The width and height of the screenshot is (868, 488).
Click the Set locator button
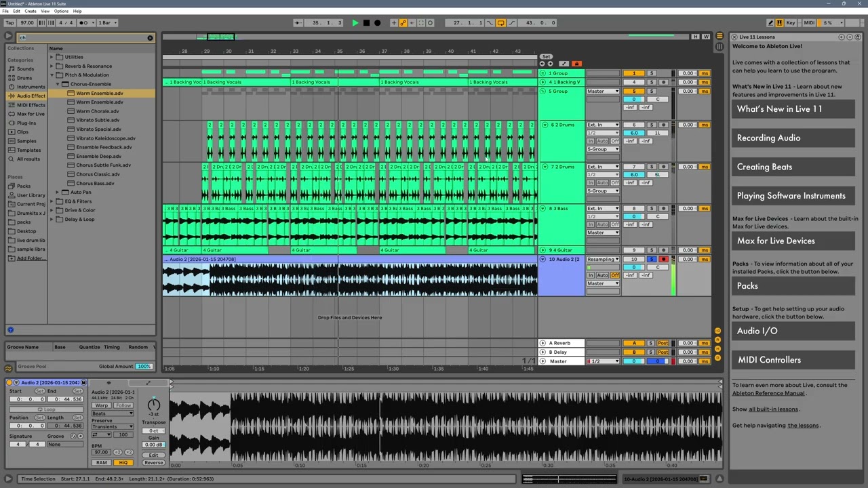click(546, 57)
